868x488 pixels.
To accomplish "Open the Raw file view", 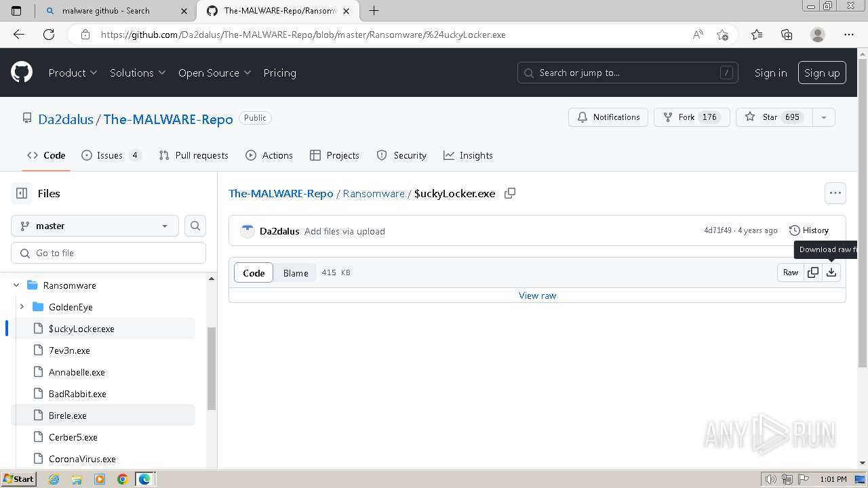I will (791, 272).
